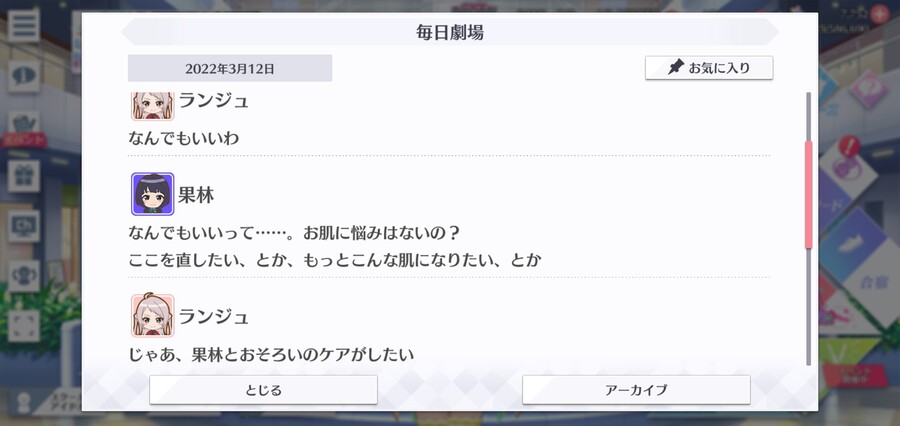The height and width of the screenshot is (426, 900).
Task: Open the gift box present icon
Action: tap(24, 176)
